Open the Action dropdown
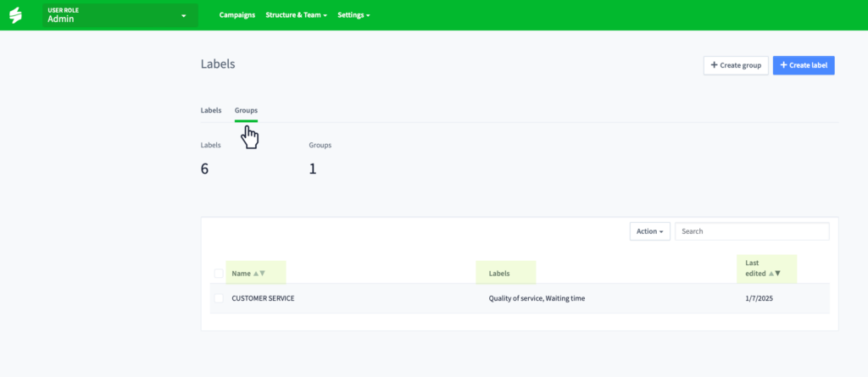 pyautogui.click(x=650, y=231)
